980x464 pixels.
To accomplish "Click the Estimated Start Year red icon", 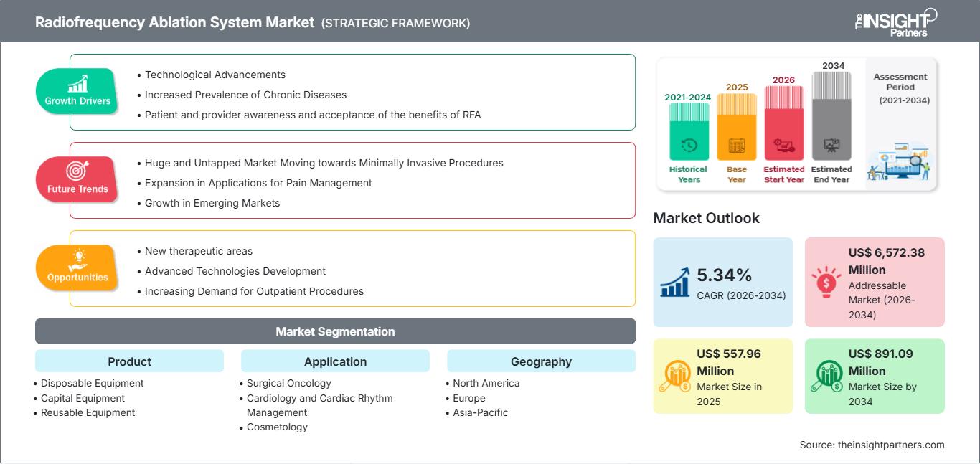I will tap(783, 146).
